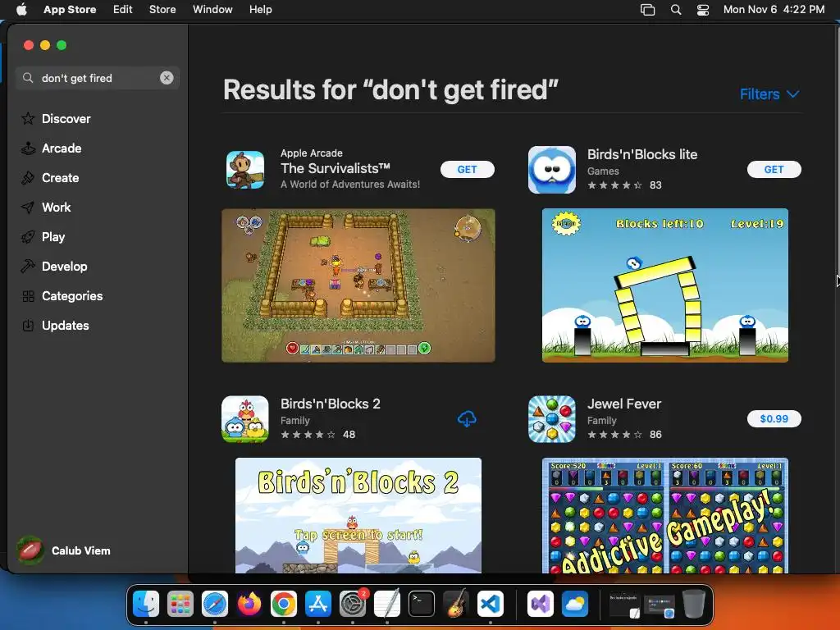Get Birds'n'Blocks lite app
840x630 pixels.
pos(774,169)
